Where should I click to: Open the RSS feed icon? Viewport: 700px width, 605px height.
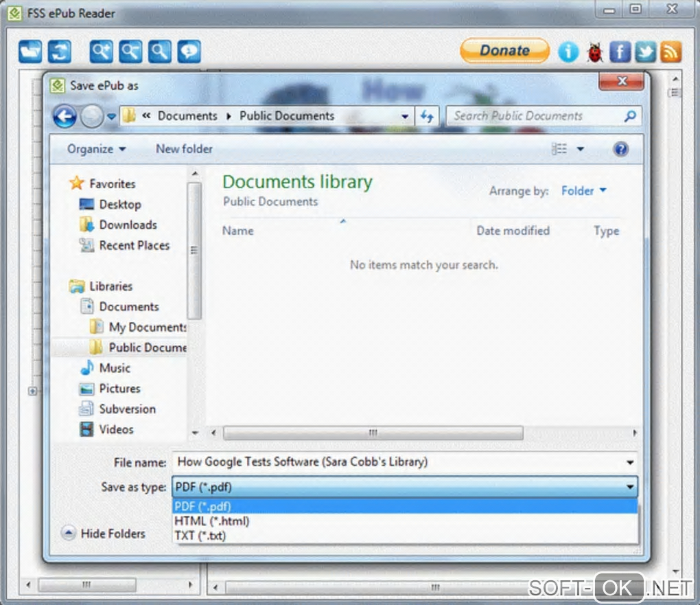click(670, 52)
